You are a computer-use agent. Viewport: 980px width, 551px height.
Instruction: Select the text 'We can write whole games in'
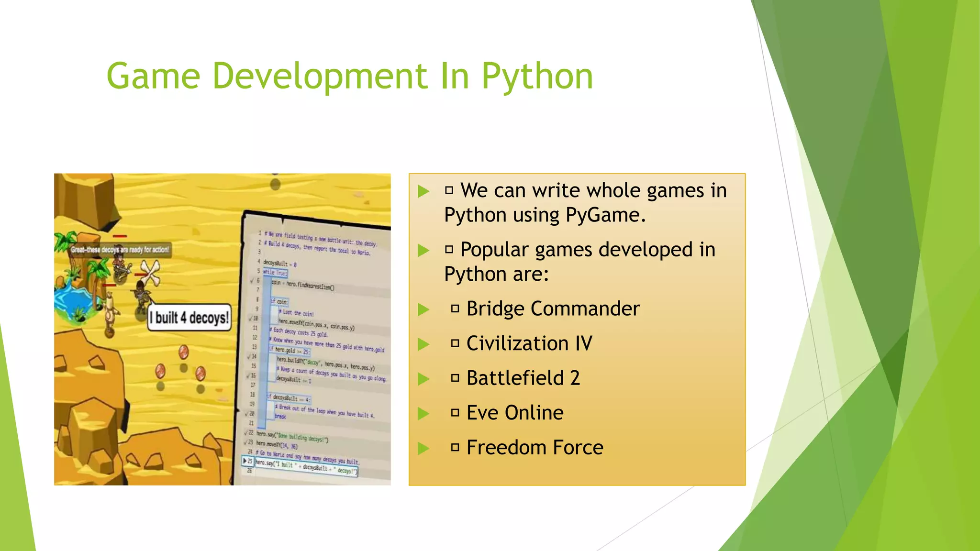[593, 190]
